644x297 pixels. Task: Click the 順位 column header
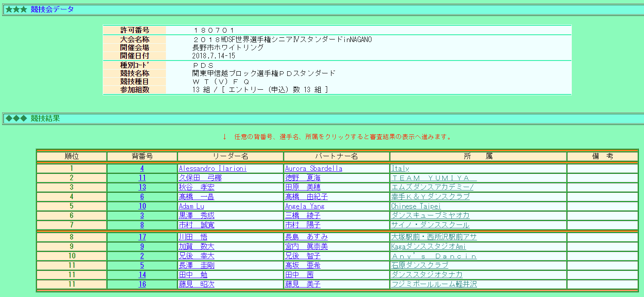point(72,157)
